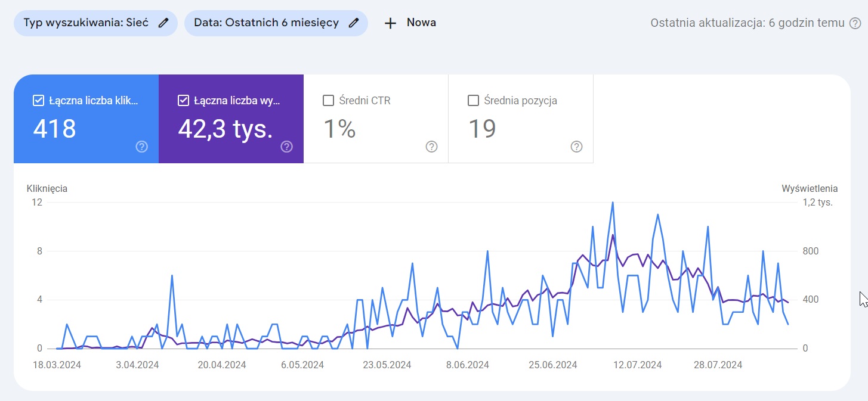Image resolution: width=868 pixels, height=401 pixels.
Task: Click pencil icon on date range filter
Action: point(354,23)
